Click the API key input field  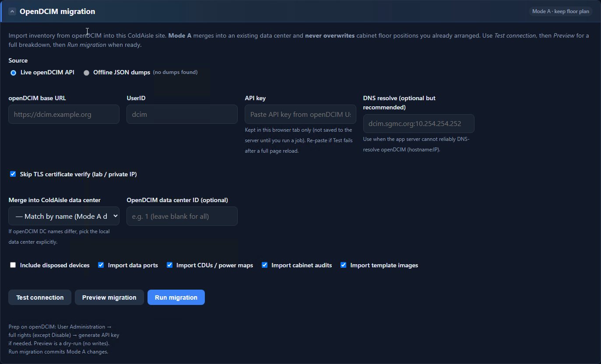tap(300, 114)
